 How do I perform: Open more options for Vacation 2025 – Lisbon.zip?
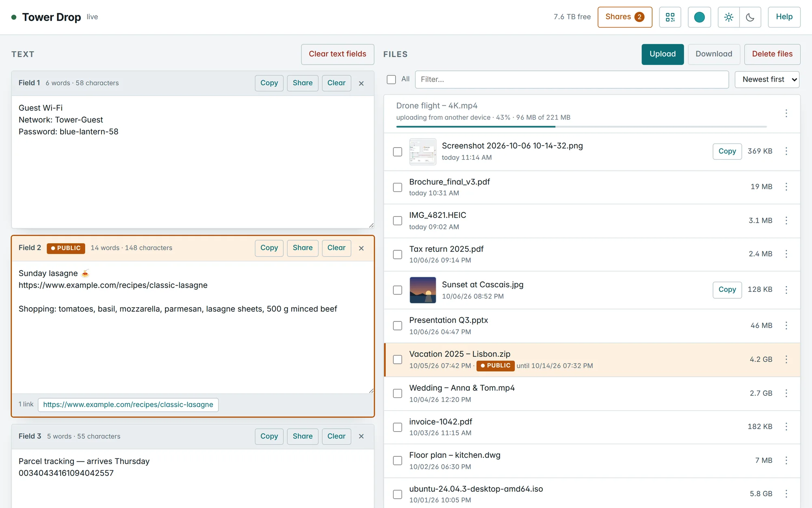point(786,359)
